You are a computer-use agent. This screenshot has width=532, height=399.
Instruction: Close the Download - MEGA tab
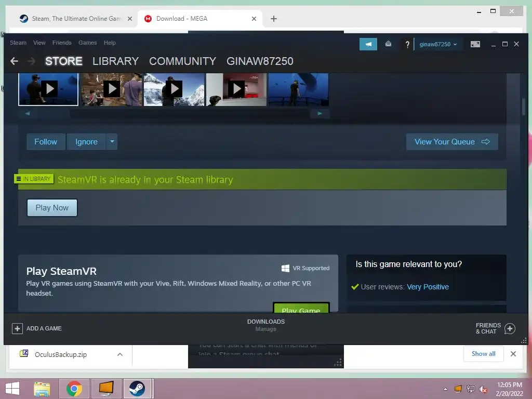click(254, 19)
